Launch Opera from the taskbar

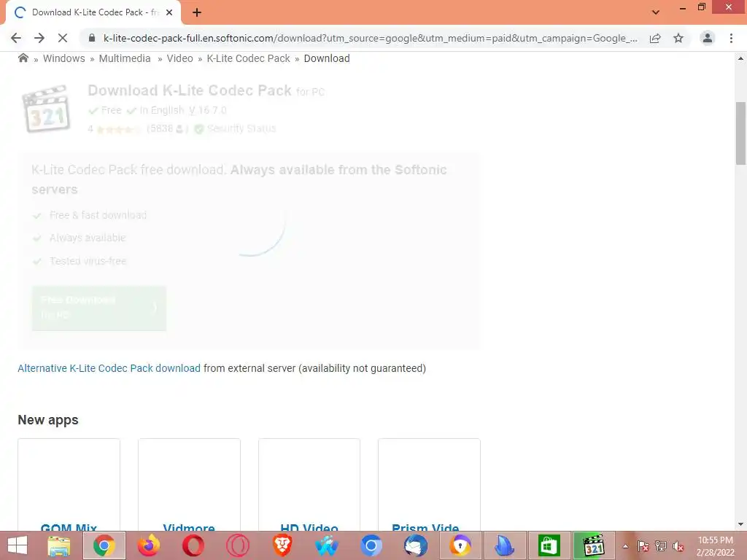pyautogui.click(x=193, y=545)
